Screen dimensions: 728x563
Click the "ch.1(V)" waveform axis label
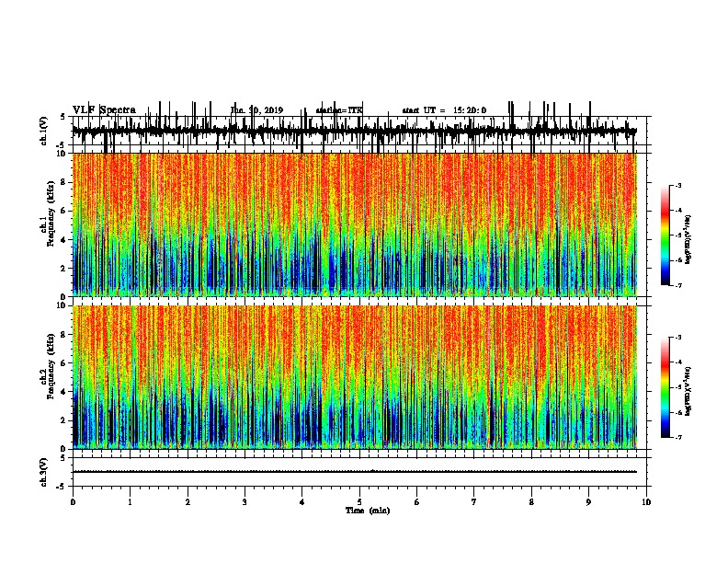(x=43, y=131)
